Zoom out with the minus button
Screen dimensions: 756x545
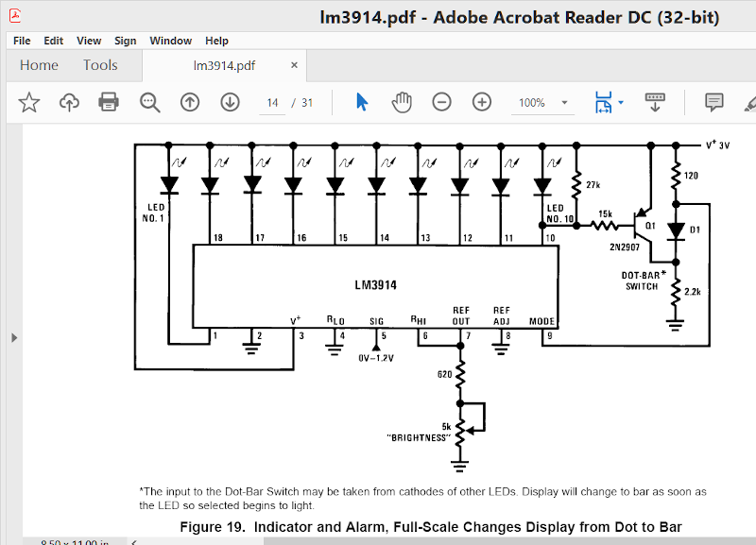441,102
